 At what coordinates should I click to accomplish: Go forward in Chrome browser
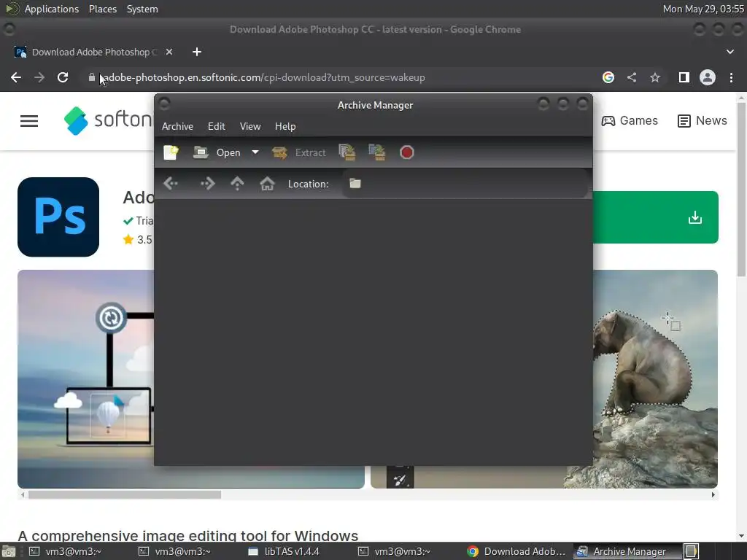coord(39,77)
